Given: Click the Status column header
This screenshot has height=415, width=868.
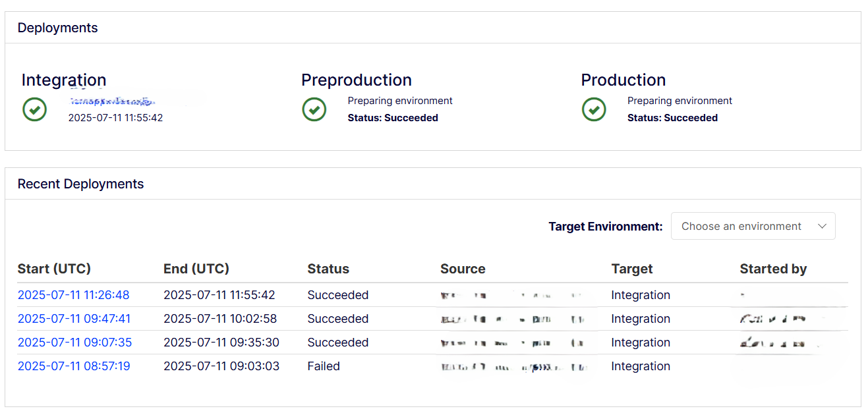Looking at the screenshot, I should (x=328, y=269).
